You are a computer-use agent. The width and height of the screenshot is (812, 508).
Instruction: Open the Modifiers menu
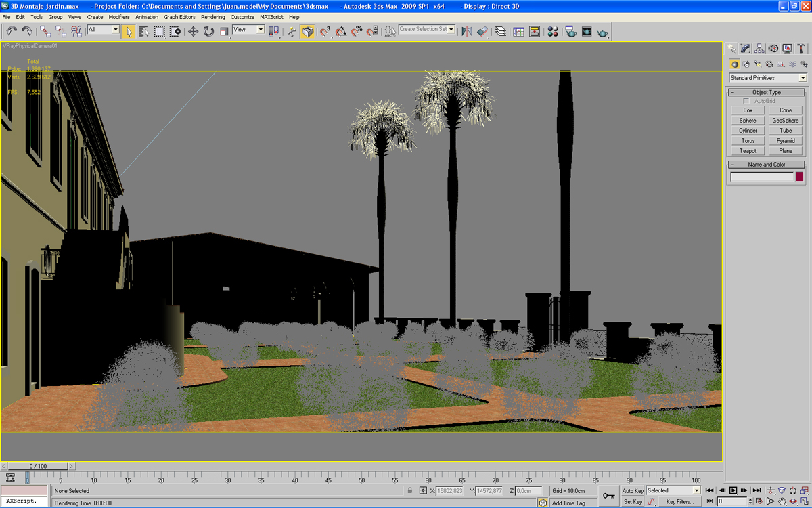pyautogui.click(x=119, y=17)
